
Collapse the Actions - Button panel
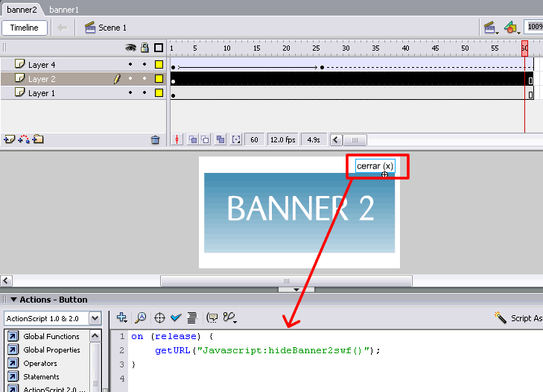click(x=13, y=300)
